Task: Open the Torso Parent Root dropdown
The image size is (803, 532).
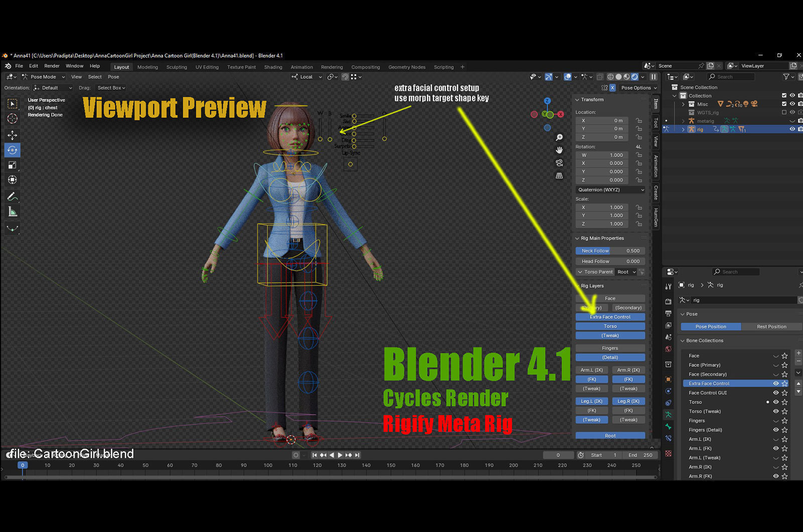Action: coord(627,272)
